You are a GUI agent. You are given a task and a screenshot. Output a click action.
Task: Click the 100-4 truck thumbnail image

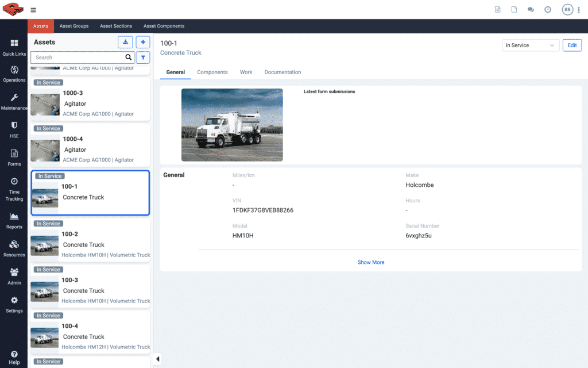point(45,338)
